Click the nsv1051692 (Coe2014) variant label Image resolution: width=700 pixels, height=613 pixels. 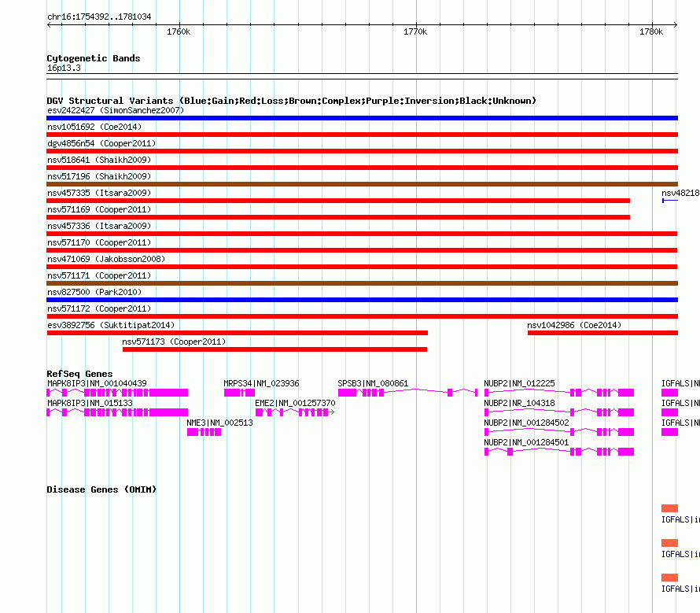[94, 127]
